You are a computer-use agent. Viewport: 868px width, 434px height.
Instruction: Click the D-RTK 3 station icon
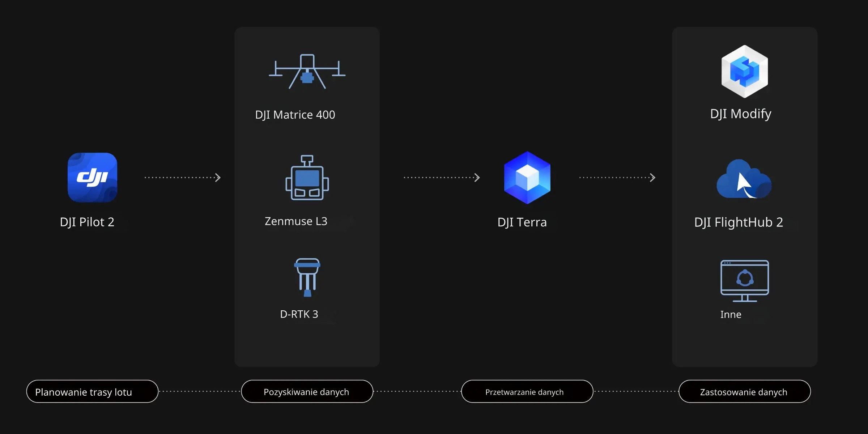[x=307, y=277]
